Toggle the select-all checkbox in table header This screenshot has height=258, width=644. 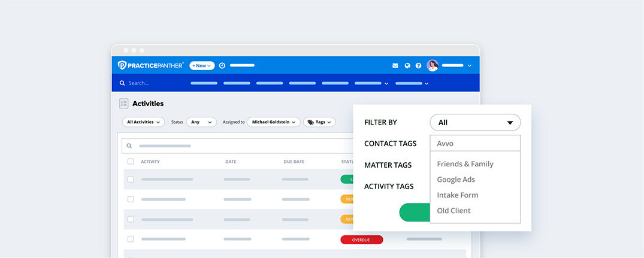pos(131,162)
